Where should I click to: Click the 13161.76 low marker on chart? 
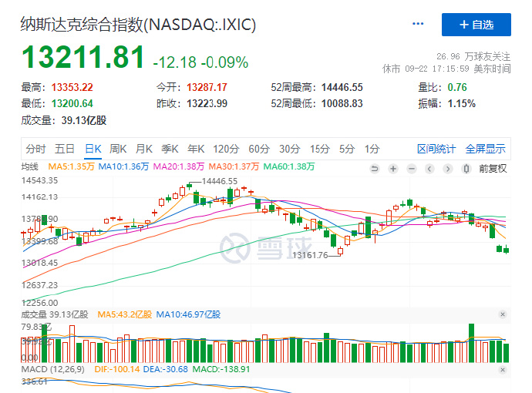click(310, 255)
